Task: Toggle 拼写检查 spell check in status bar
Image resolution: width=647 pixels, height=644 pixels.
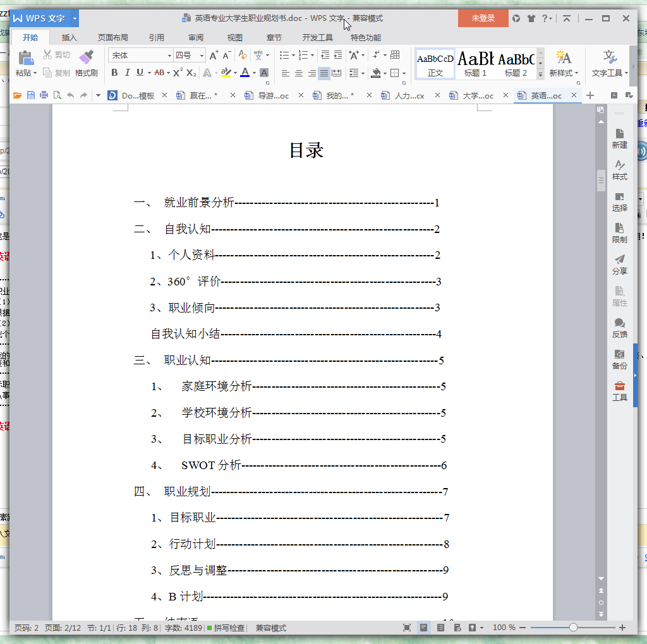Action: tap(226, 628)
